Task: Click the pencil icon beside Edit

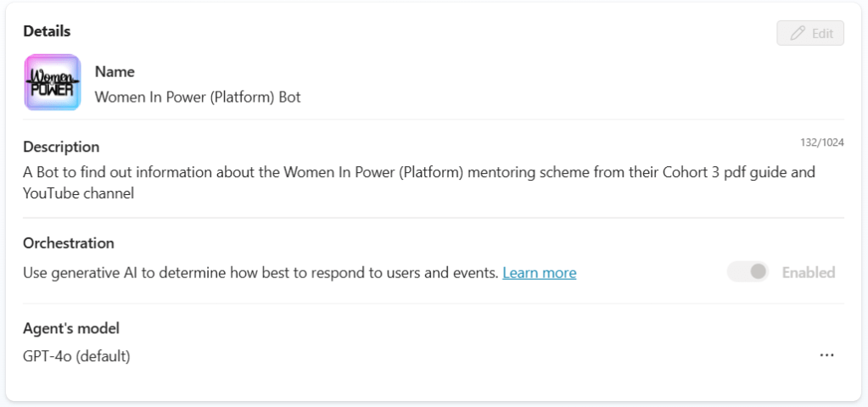Action: click(x=798, y=33)
